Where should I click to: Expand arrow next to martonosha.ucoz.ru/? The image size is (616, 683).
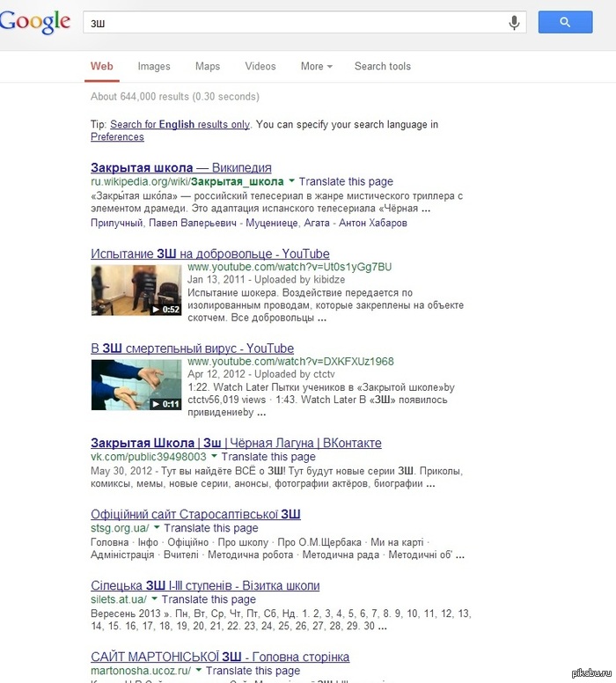(198, 670)
